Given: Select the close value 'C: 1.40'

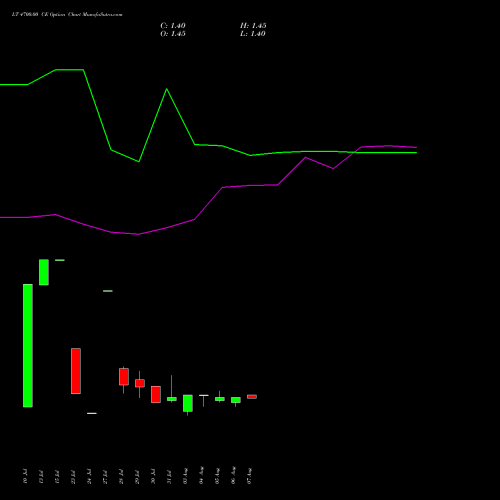Looking at the screenshot, I should click(173, 26).
